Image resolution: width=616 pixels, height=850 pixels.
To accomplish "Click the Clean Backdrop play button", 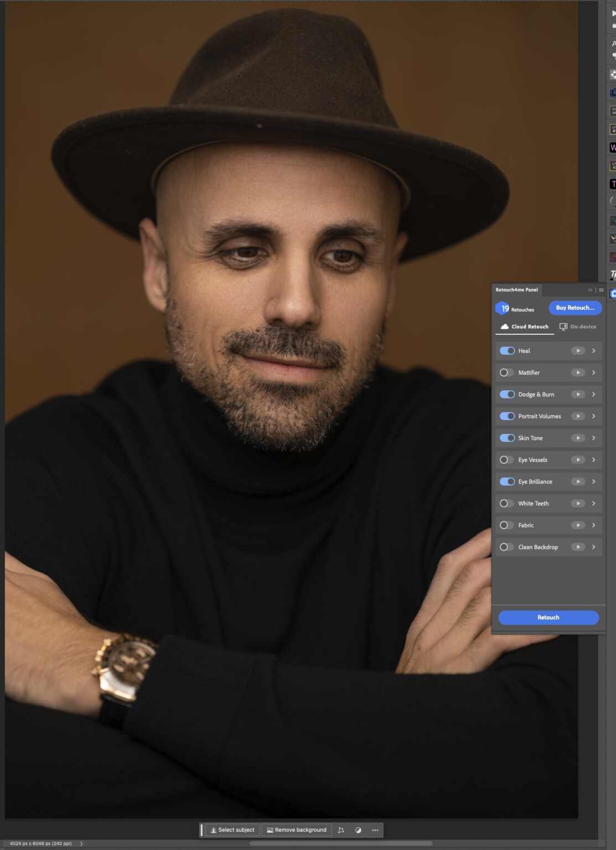I will pos(578,547).
